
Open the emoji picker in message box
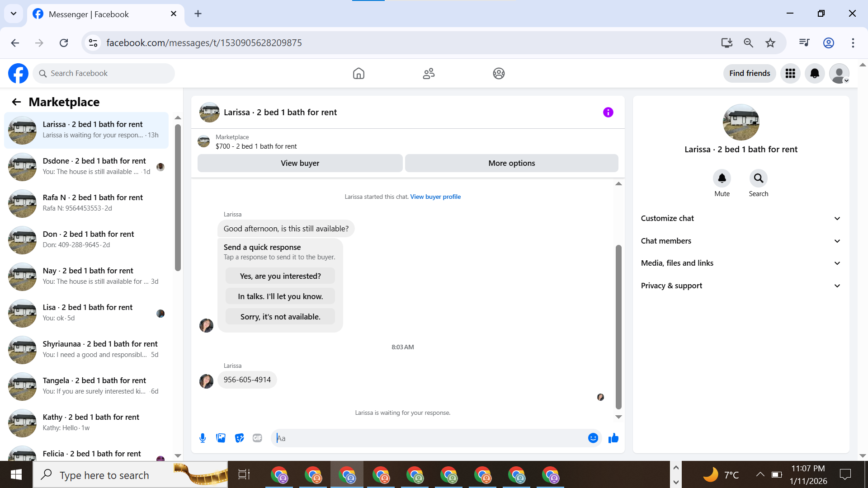point(593,438)
